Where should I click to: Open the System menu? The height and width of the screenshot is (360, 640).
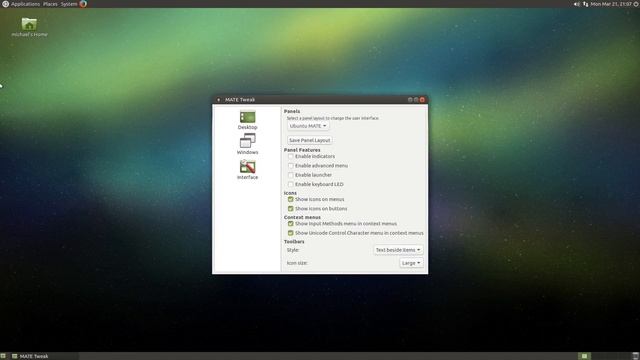pos(69,4)
